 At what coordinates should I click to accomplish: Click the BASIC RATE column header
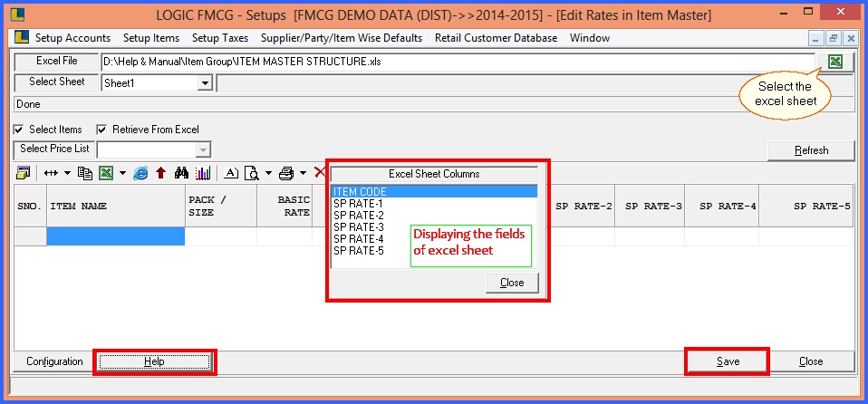(x=285, y=206)
